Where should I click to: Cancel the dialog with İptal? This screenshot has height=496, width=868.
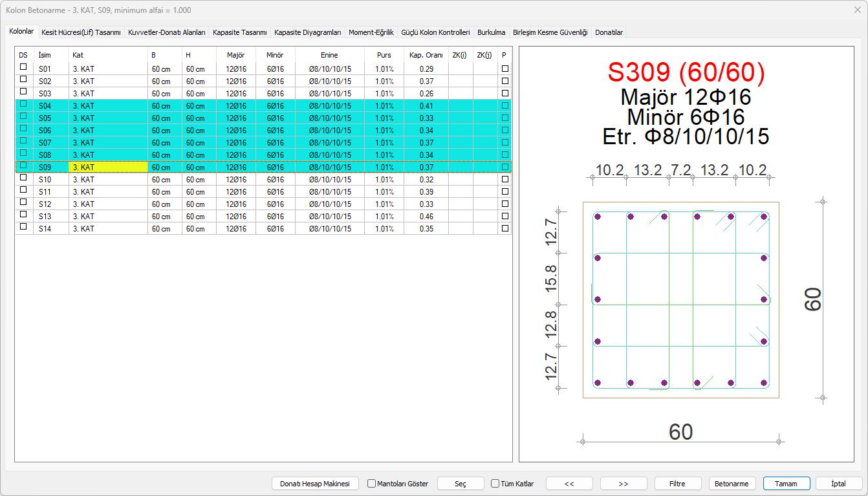click(x=839, y=484)
